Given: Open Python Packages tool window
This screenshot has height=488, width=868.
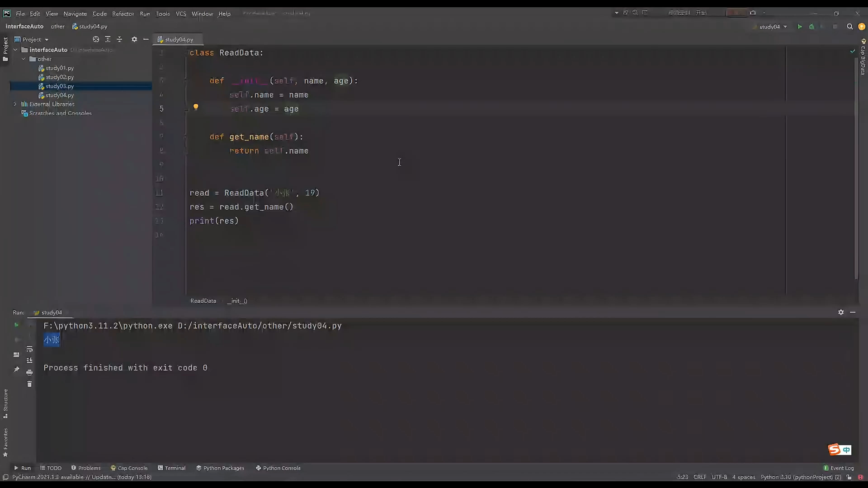Looking at the screenshot, I should [x=220, y=468].
